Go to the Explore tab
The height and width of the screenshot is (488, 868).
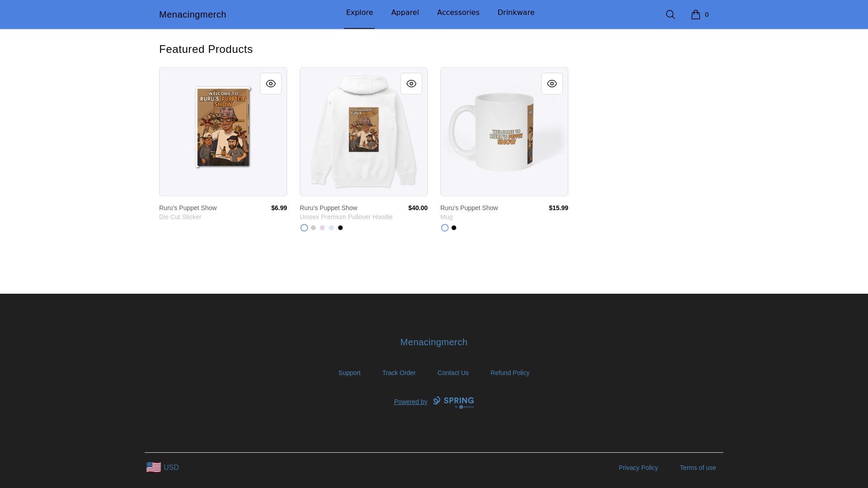pyautogui.click(x=359, y=13)
